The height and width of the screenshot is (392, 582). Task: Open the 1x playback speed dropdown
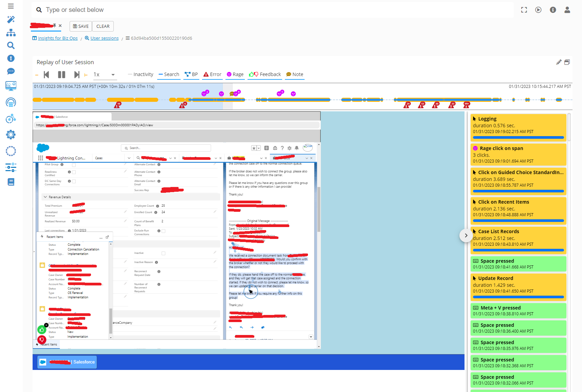pyautogui.click(x=104, y=75)
